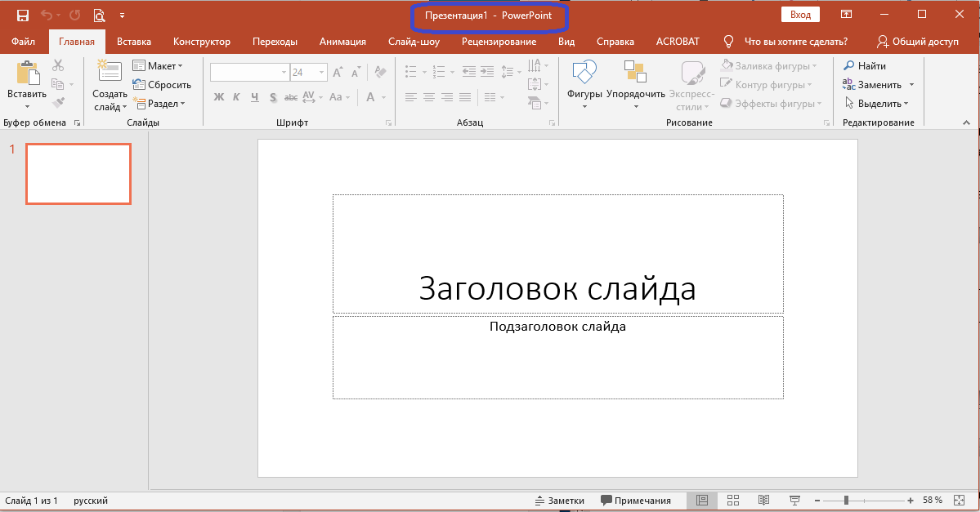Viewport: 980px width, 512px height.
Task: Click the Reset (Сбросить) slide button
Action: point(162,85)
